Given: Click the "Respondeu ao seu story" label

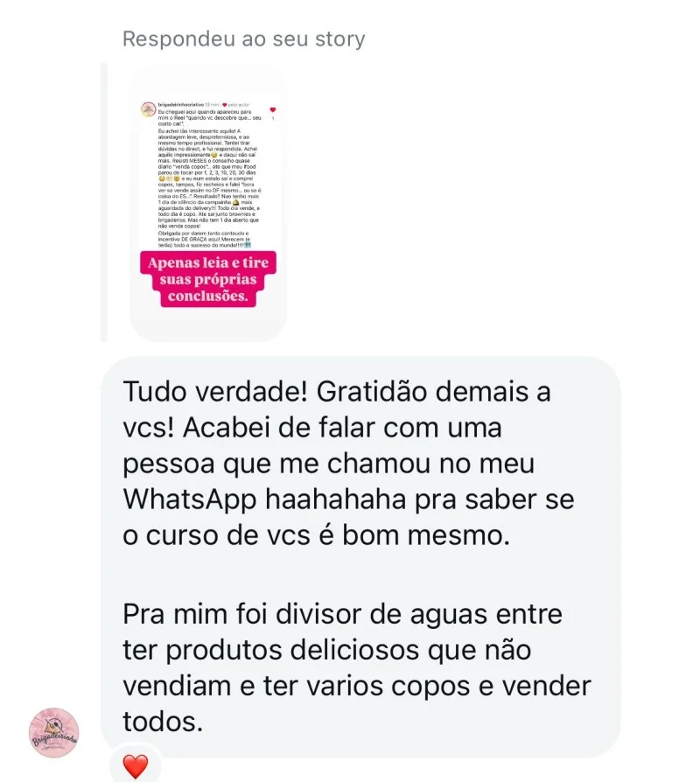Looking at the screenshot, I should (244, 38).
